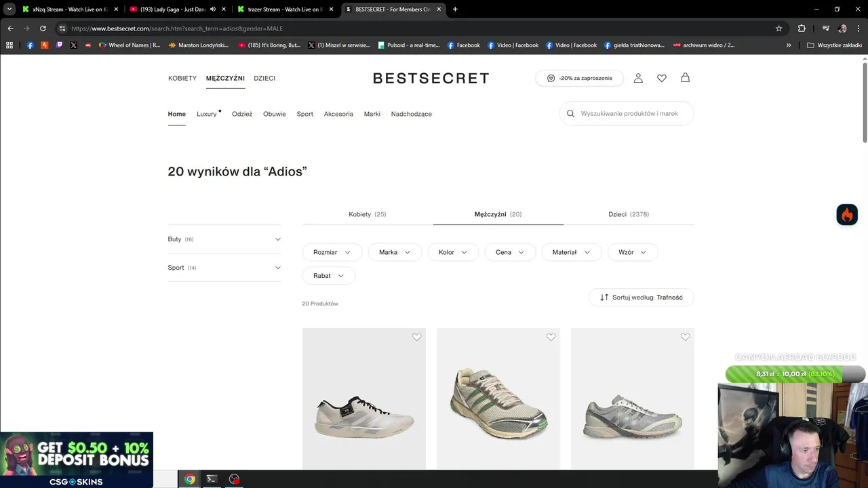Viewport: 868px width, 488px height.
Task: Open the Rozmiar filter dropdown
Action: click(332, 252)
